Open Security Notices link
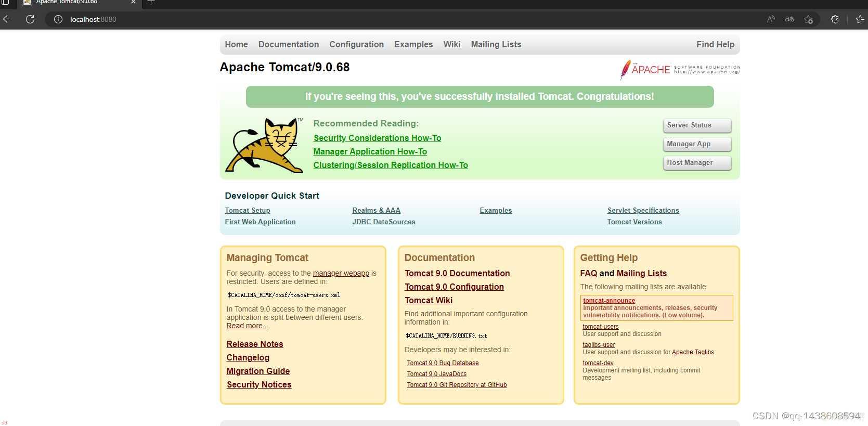Screen dimensions: 868x426 point(259,384)
